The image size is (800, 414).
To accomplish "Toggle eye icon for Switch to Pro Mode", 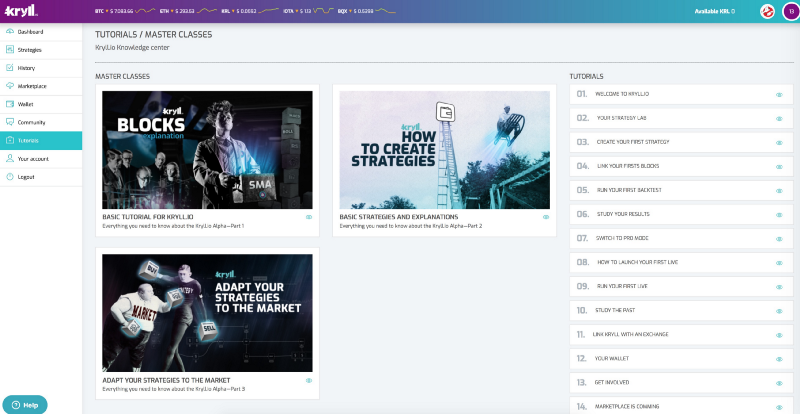I will click(779, 238).
